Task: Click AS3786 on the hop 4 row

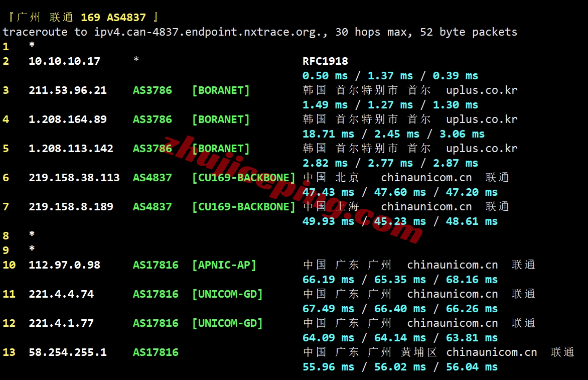Action: click(152, 119)
